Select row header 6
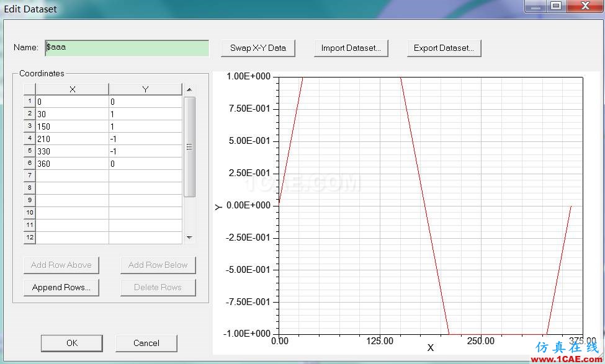This screenshot has height=364, width=605. tap(30, 163)
